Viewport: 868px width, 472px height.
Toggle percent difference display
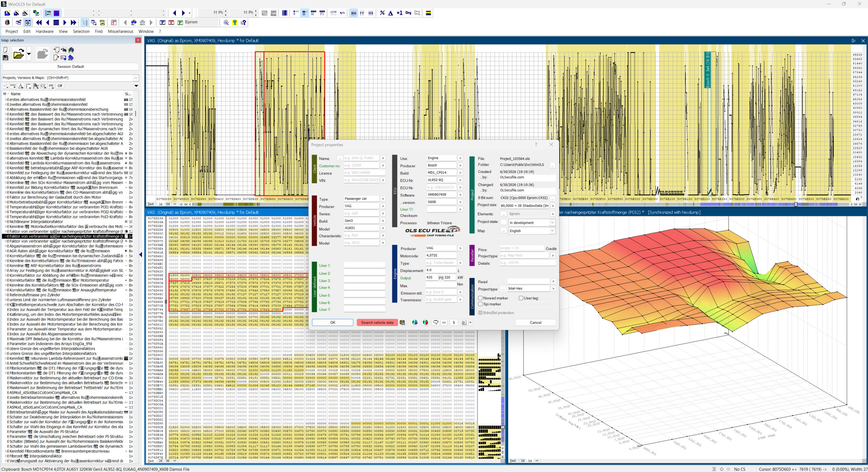(382, 13)
